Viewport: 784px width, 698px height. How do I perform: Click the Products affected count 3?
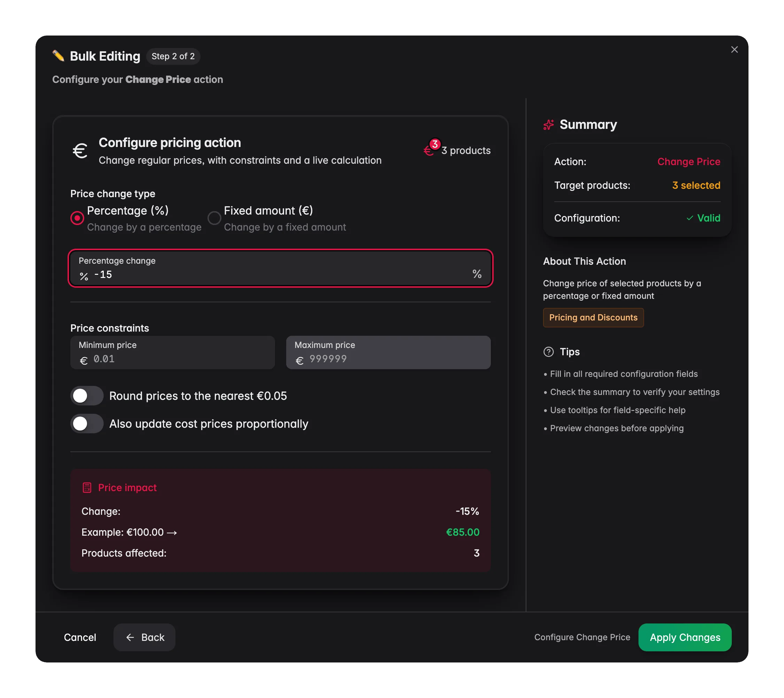point(476,553)
